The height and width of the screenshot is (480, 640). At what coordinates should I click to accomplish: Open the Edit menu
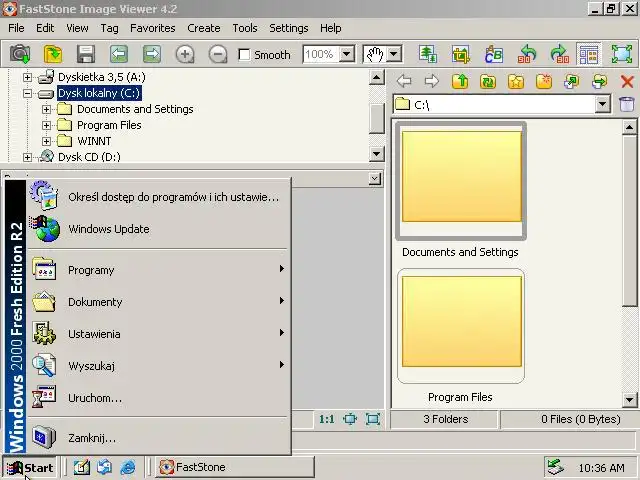[45, 28]
